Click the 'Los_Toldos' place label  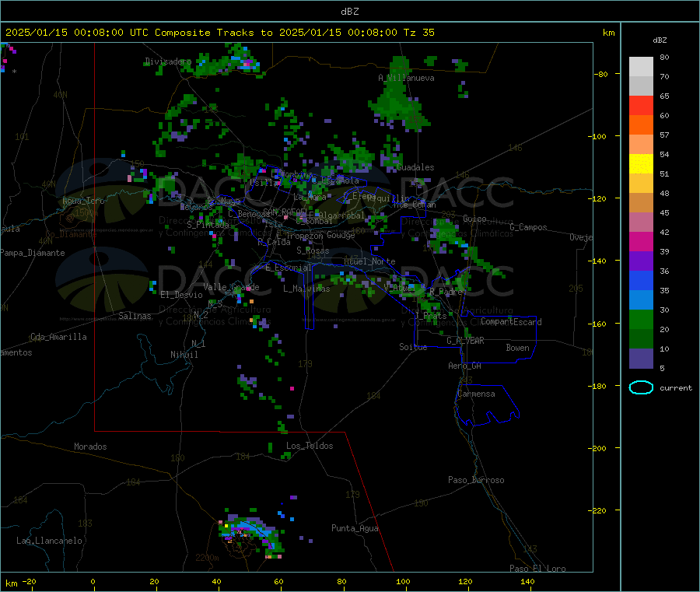(310, 446)
